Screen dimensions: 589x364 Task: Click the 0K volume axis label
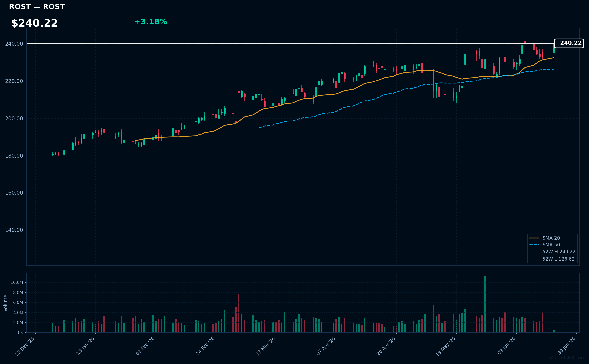20,333
